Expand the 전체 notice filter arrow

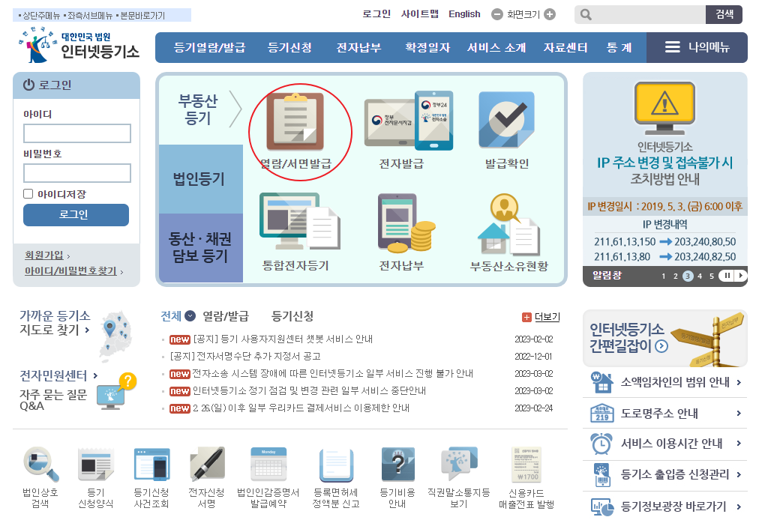pyautogui.click(x=190, y=315)
